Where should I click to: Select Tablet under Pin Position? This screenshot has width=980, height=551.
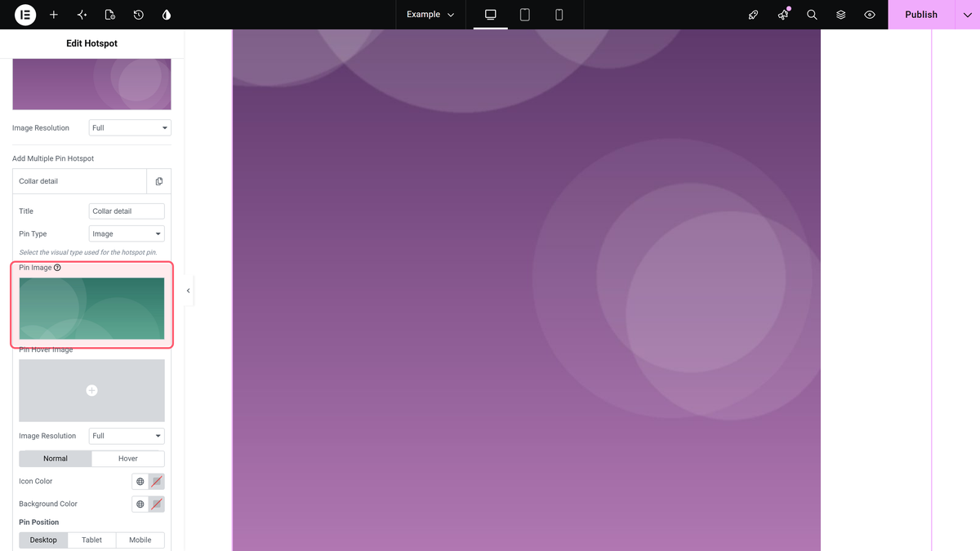click(x=92, y=540)
